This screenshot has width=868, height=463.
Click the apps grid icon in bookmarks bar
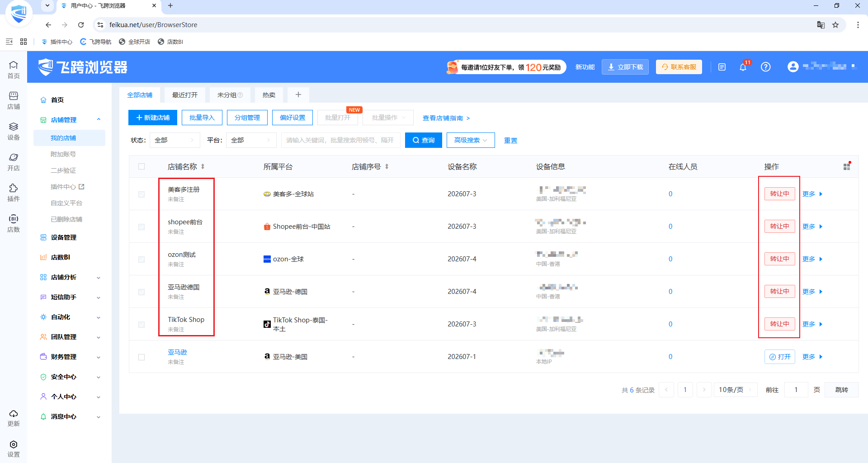tap(24, 42)
